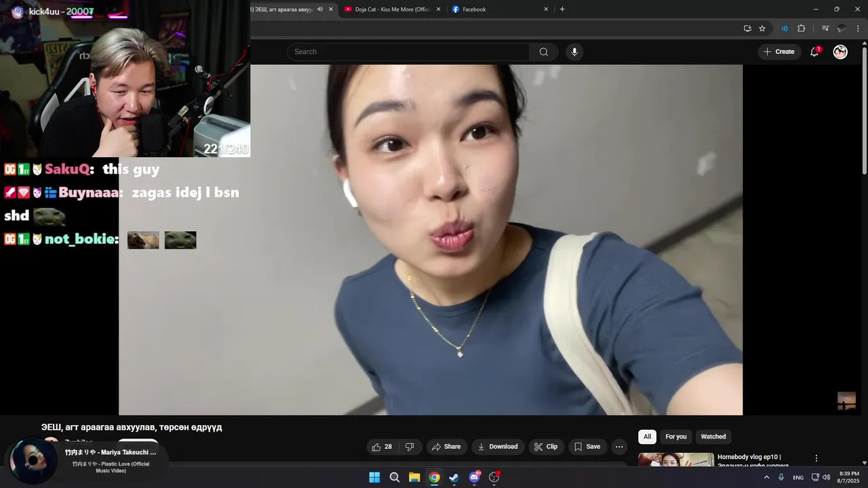Open YouTube notifications bell
The image size is (868, 488).
(814, 52)
